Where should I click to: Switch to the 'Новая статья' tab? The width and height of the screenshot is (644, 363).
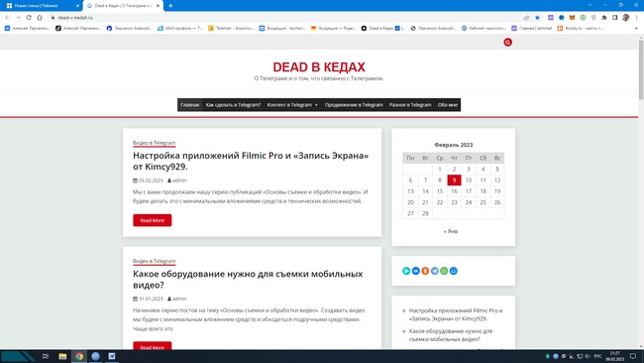click(43, 6)
